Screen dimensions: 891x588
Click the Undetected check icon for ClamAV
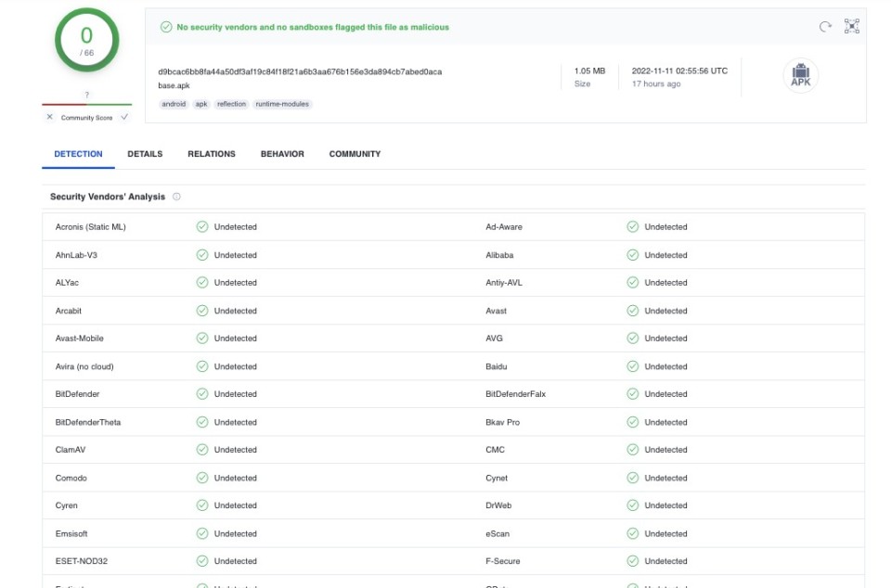pyautogui.click(x=202, y=450)
